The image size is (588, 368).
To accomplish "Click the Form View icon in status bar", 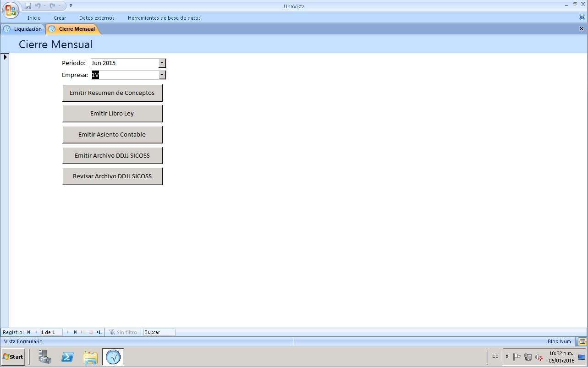I will tap(582, 341).
